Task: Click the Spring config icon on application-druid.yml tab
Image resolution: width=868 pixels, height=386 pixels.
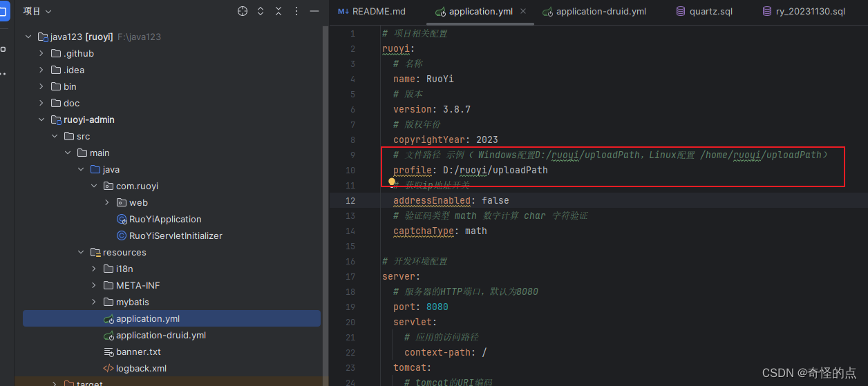Action: point(547,12)
